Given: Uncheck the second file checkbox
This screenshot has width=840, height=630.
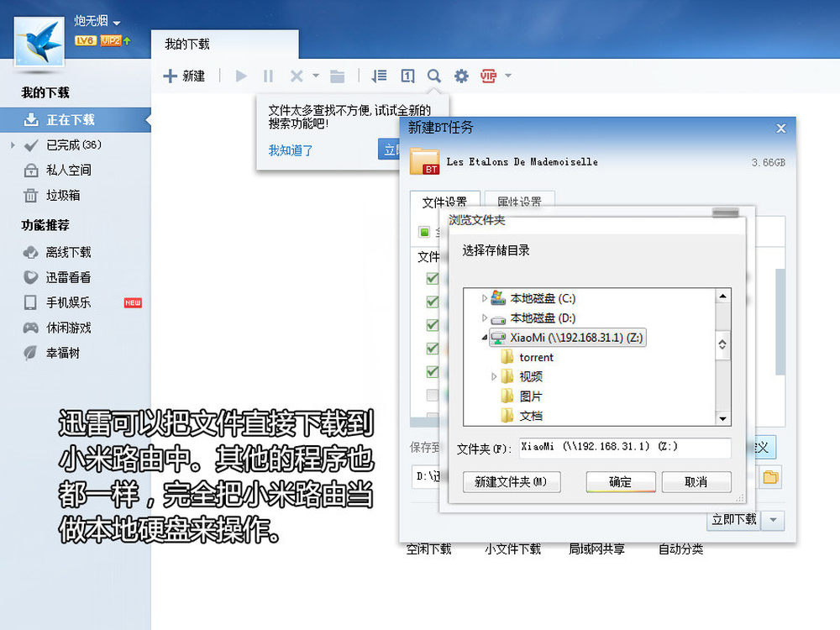Looking at the screenshot, I should click(433, 302).
